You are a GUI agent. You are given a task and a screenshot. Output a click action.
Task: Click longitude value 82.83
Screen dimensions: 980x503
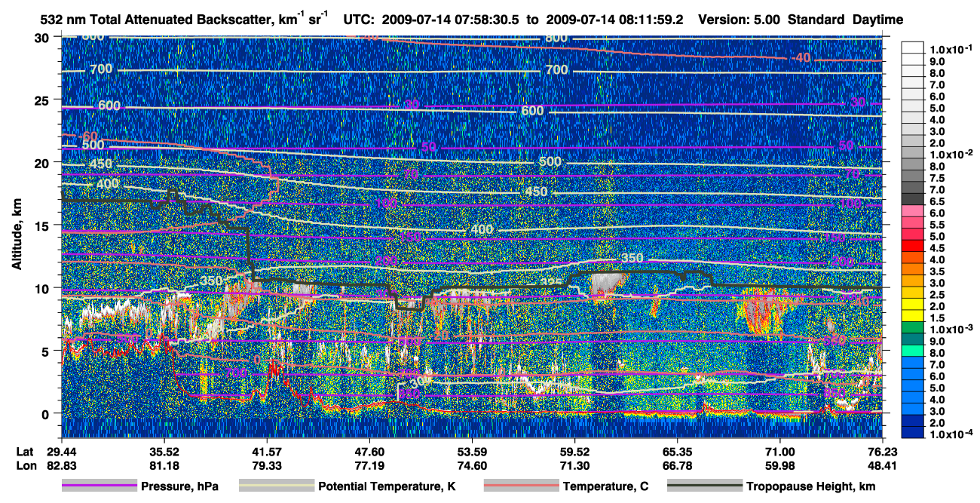[x=61, y=465]
